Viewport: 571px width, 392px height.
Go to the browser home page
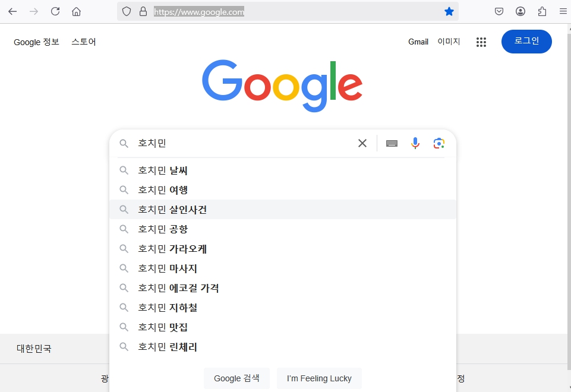76,11
